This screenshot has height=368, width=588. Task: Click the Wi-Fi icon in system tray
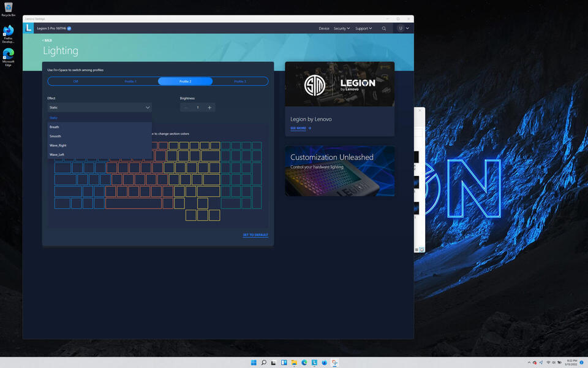pos(548,362)
